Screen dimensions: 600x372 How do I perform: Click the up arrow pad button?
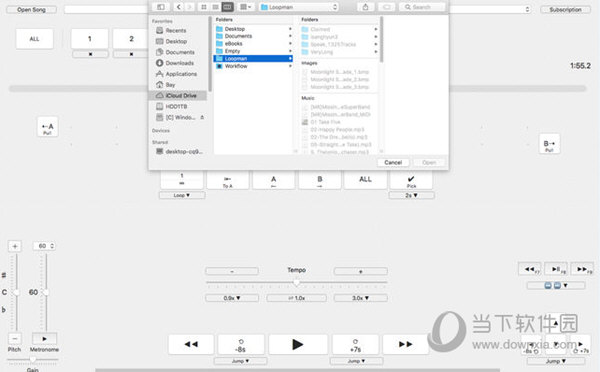coord(556,324)
